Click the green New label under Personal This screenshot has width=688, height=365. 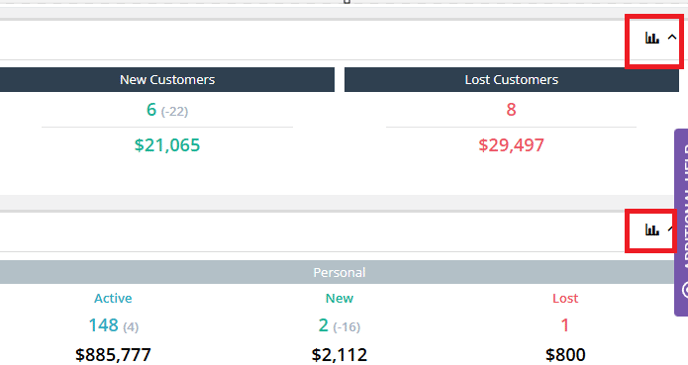pyautogui.click(x=339, y=298)
